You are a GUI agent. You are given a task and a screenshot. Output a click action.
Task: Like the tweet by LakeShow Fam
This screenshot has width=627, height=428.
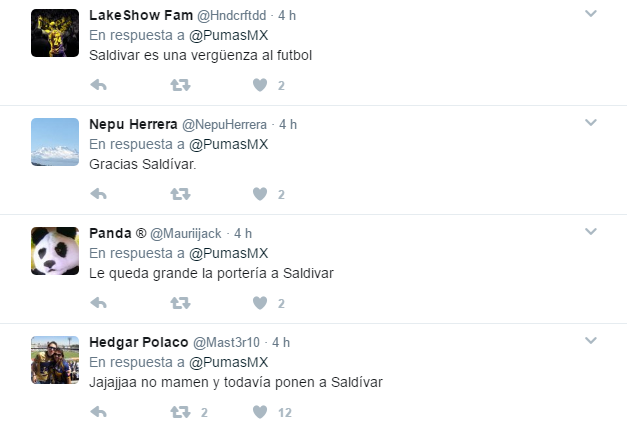pos(260,85)
